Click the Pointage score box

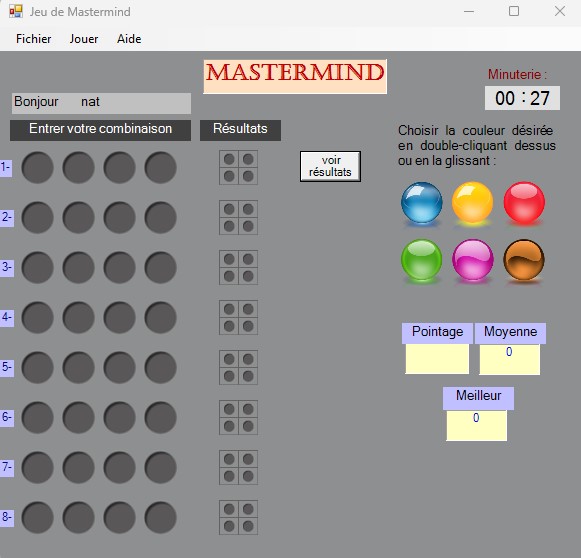pos(437,359)
